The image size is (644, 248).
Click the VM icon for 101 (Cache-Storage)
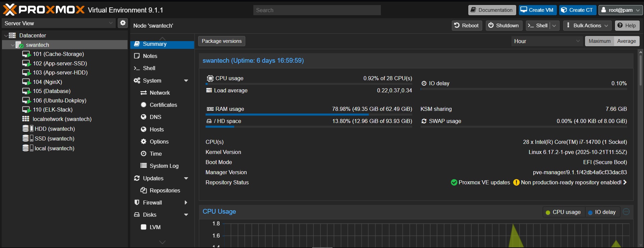27,54
